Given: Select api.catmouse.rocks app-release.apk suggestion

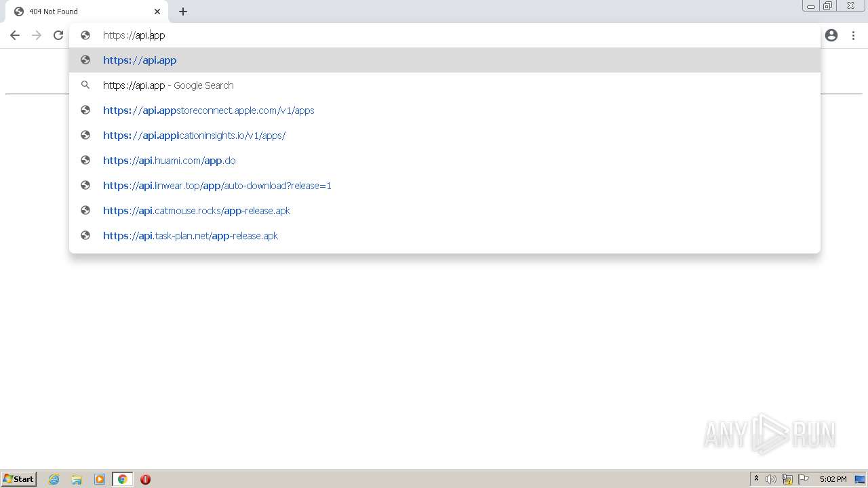Looking at the screenshot, I should 445,210.
